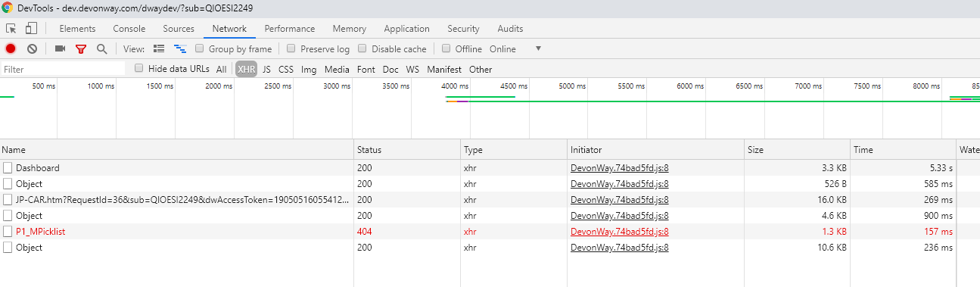
Task: Filter requests by Doc type
Action: tap(390, 69)
